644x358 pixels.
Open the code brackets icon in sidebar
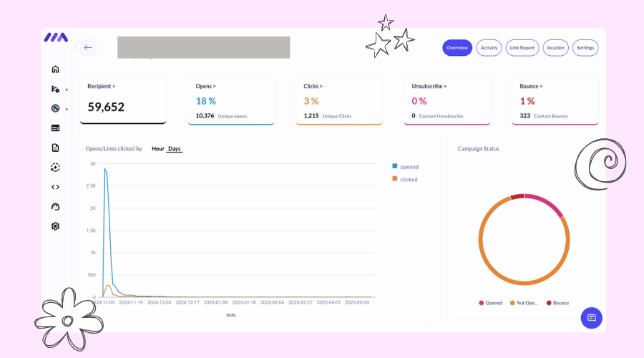tap(55, 187)
